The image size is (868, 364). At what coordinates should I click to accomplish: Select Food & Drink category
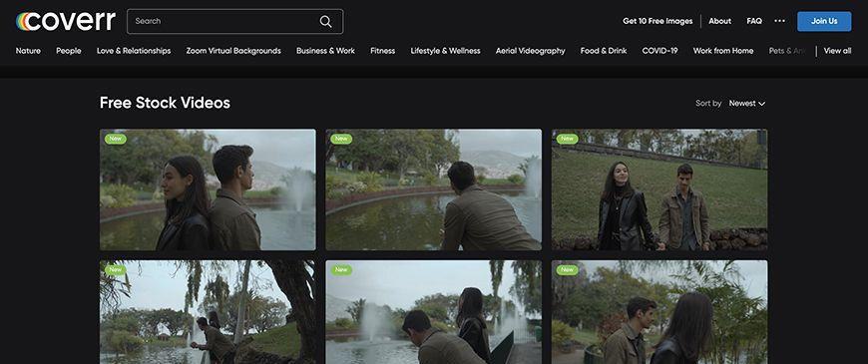click(x=604, y=51)
